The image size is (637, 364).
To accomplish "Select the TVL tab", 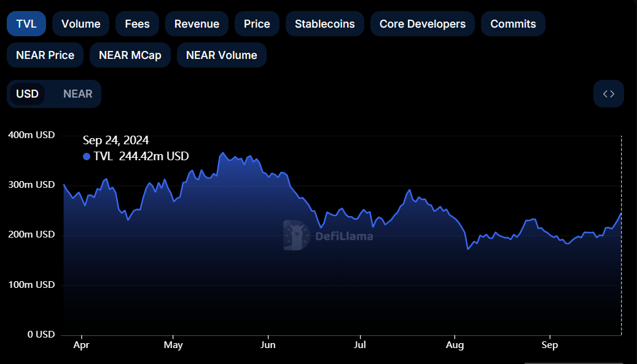I will (x=26, y=23).
